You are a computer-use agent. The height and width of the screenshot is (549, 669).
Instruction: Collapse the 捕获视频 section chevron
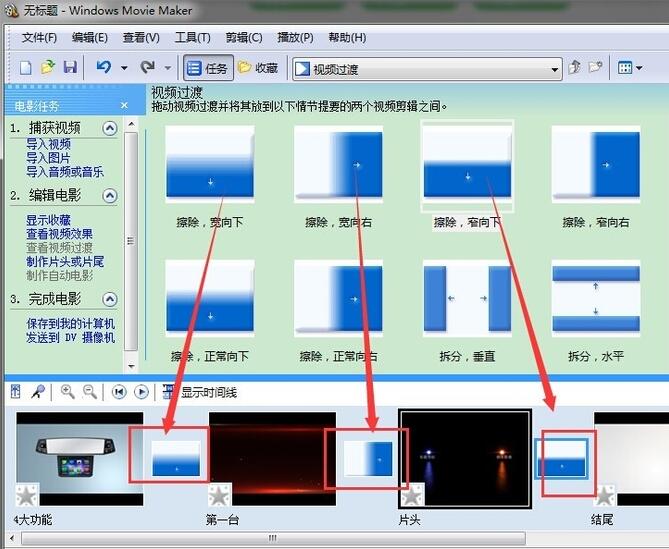[110, 128]
